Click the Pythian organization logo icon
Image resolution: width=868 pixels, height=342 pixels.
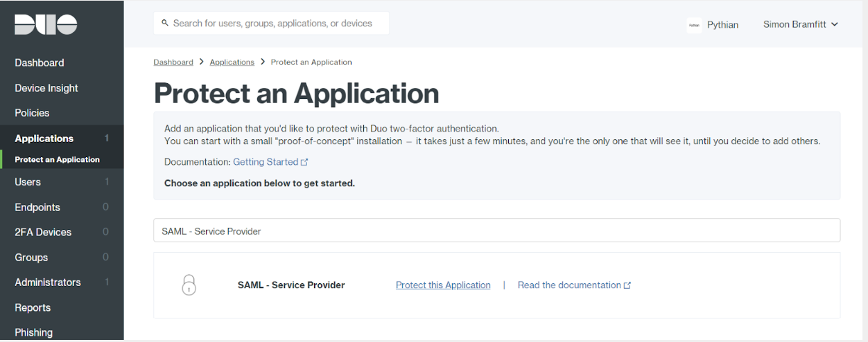point(694,25)
